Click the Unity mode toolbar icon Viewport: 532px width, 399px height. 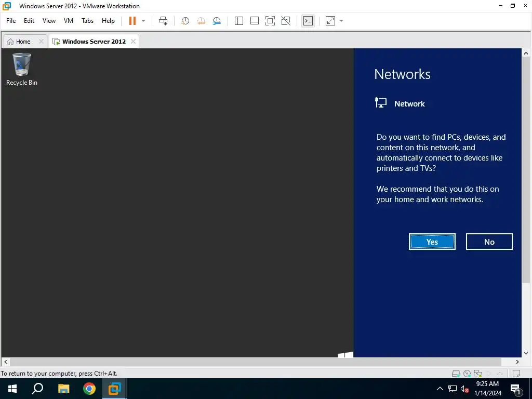point(286,21)
